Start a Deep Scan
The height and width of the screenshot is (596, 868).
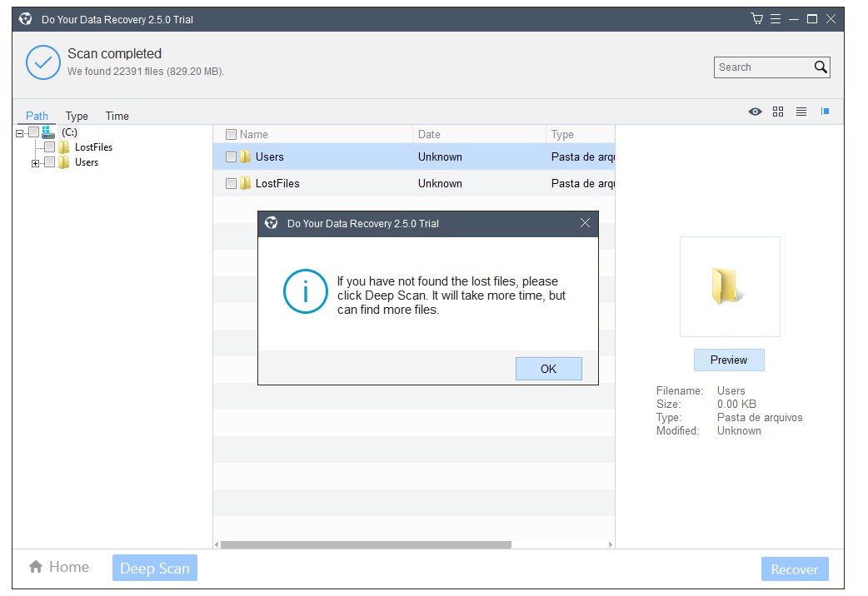(155, 569)
